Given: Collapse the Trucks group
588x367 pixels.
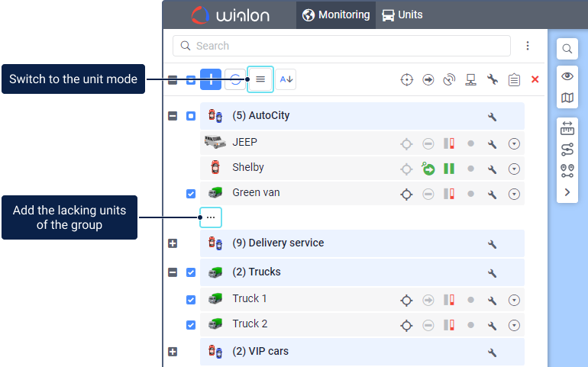Looking at the screenshot, I should pyautogui.click(x=173, y=272).
